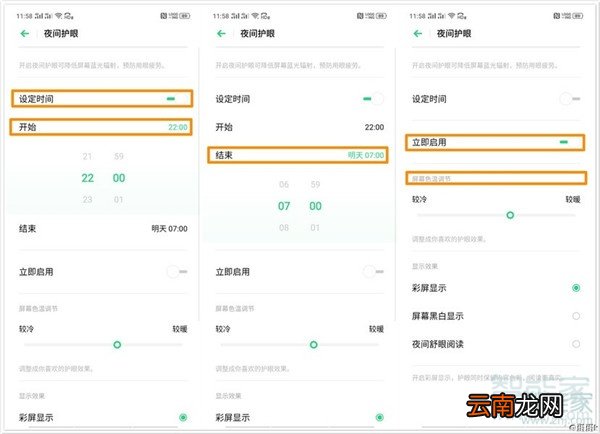Tap back arrow in the right phone screen
Image resolution: width=600 pixels, height=434 pixels.
(x=418, y=34)
